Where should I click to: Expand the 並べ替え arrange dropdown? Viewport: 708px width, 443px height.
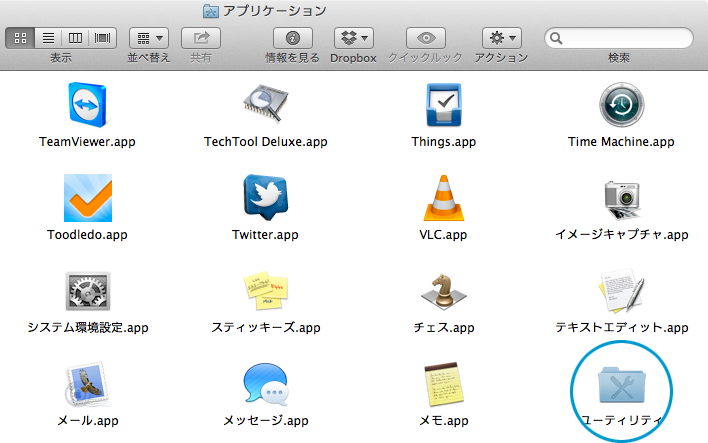pyautogui.click(x=148, y=38)
